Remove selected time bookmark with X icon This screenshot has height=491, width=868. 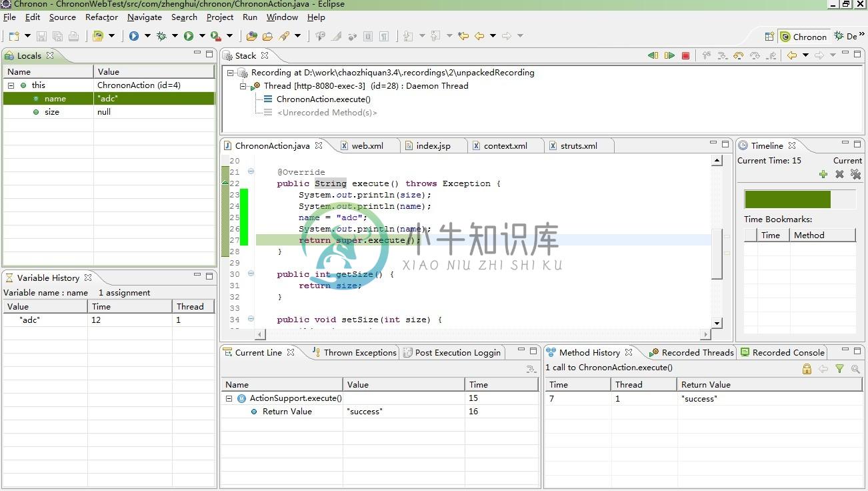839,174
